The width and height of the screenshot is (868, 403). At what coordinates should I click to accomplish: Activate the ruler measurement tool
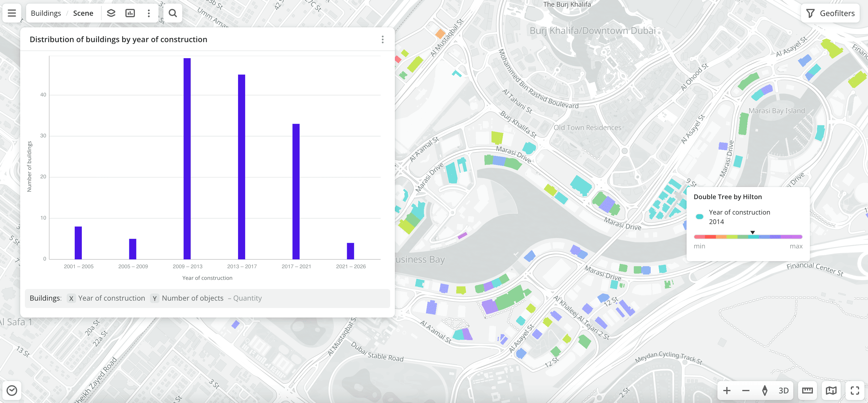[807, 391]
